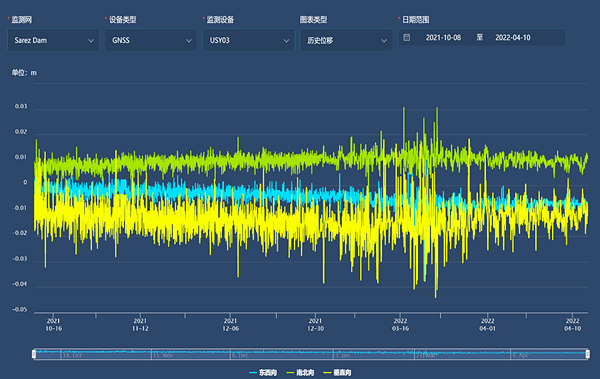Open the 设备类型 GNSS dropdown

point(151,40)
